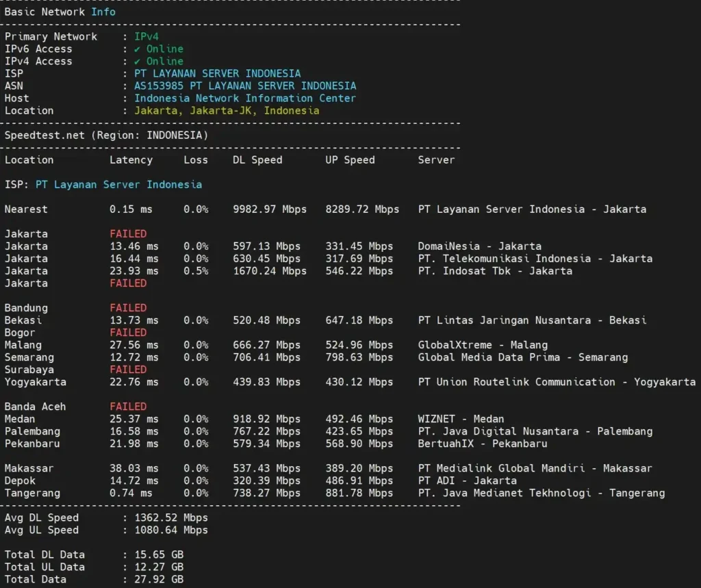The width and height of the screenshot is (701, 588).
Task: Click the latency value "0.74 ms"
Action: coord(131,494)
